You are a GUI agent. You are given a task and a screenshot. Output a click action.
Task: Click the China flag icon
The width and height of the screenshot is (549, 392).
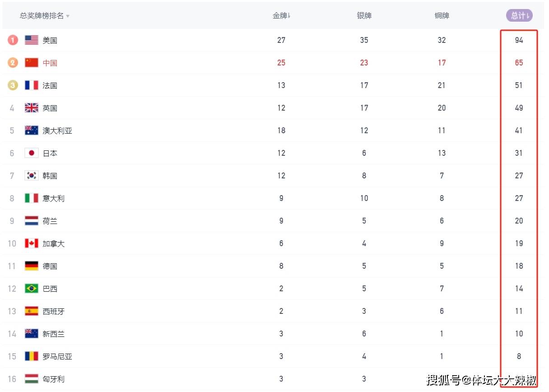[x=32, y=63]
